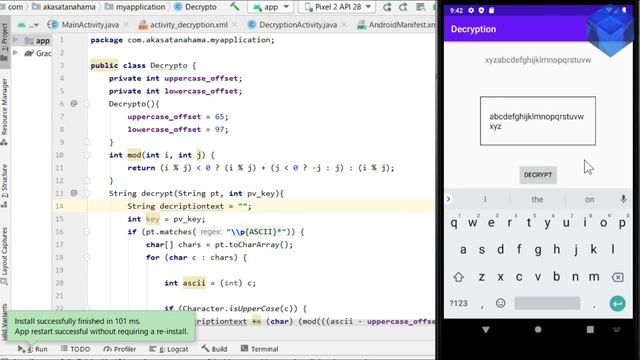Tap the m key on emulator keyboard
640x360 pixels.
594,277
